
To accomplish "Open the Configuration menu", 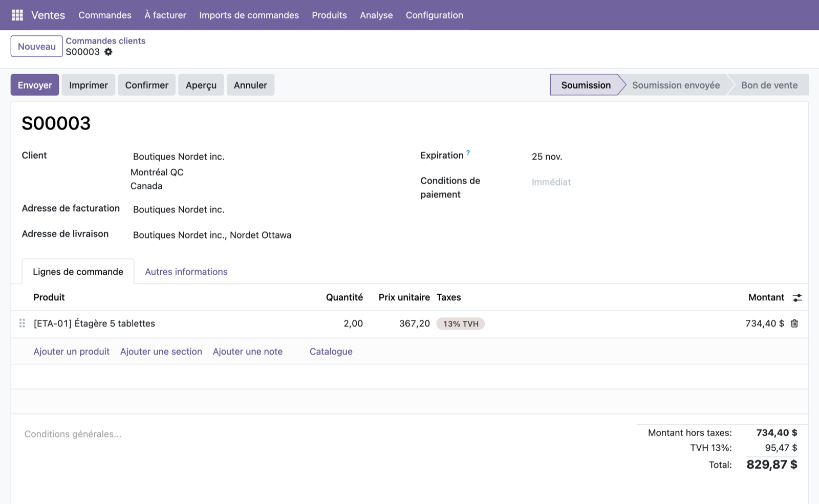I will [x=435, y=15].
